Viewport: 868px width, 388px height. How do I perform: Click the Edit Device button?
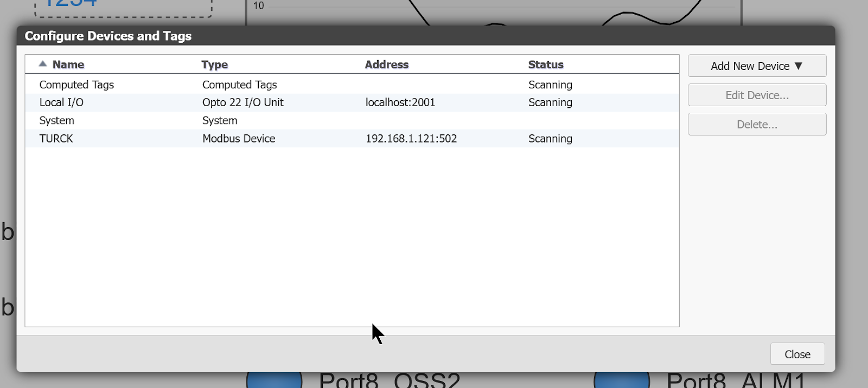click(x=757, y=95)
